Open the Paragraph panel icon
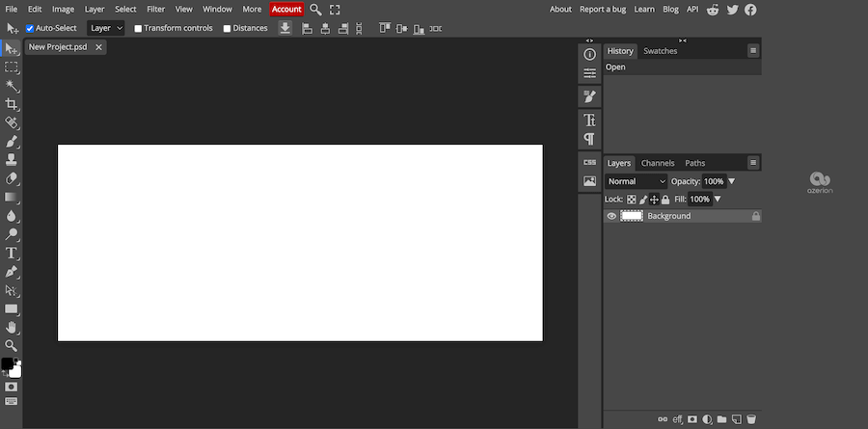The image size is (868, 429). [589, 139]
